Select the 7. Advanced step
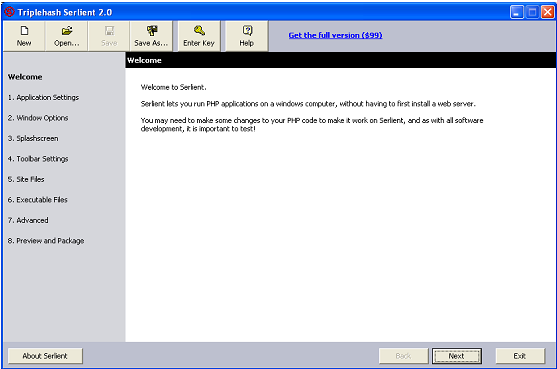Viewport: 557px width, 369px height. [28, 220]
